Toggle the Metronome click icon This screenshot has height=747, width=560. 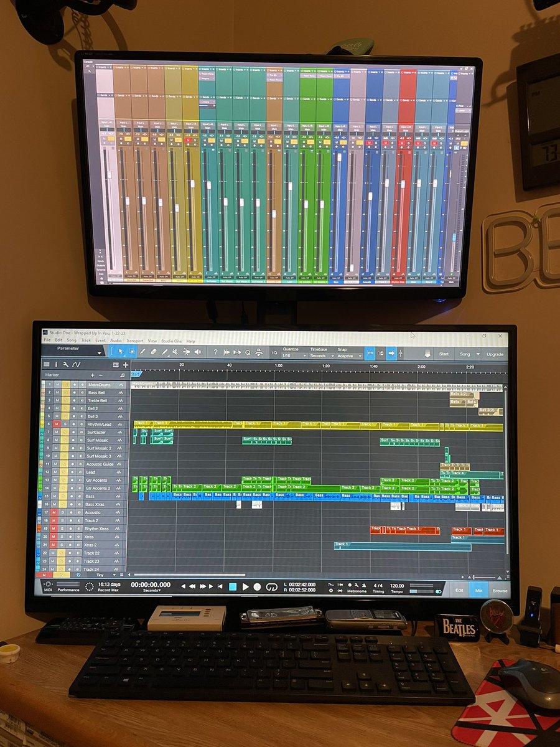[363, 585]
